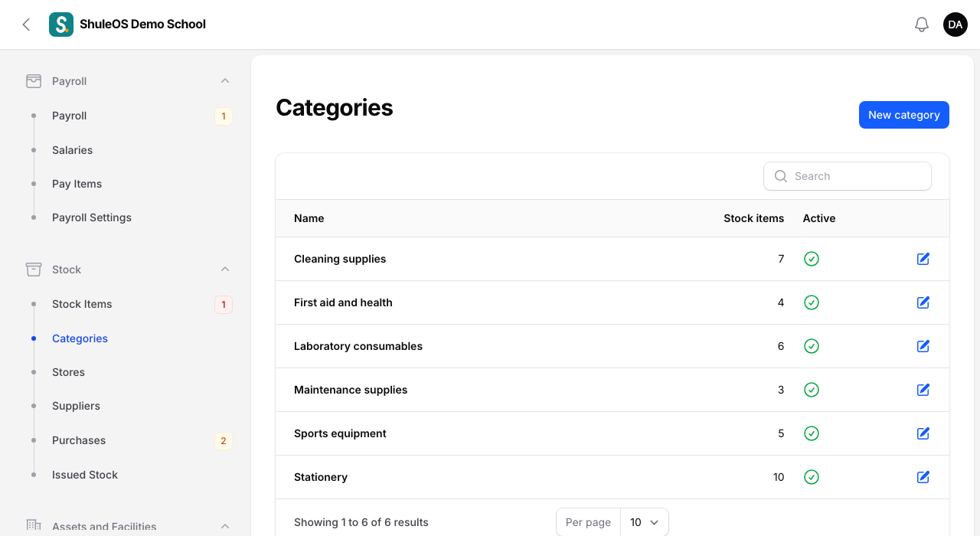Collapse the Stock sidebar section
This screenshot has height=536, width=980.
coord(225,270)
